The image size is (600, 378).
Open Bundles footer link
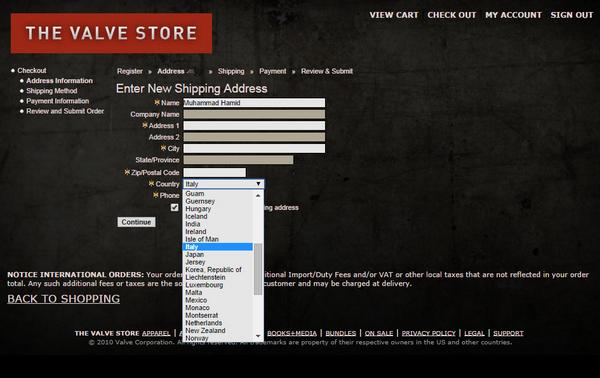(341, 333)
